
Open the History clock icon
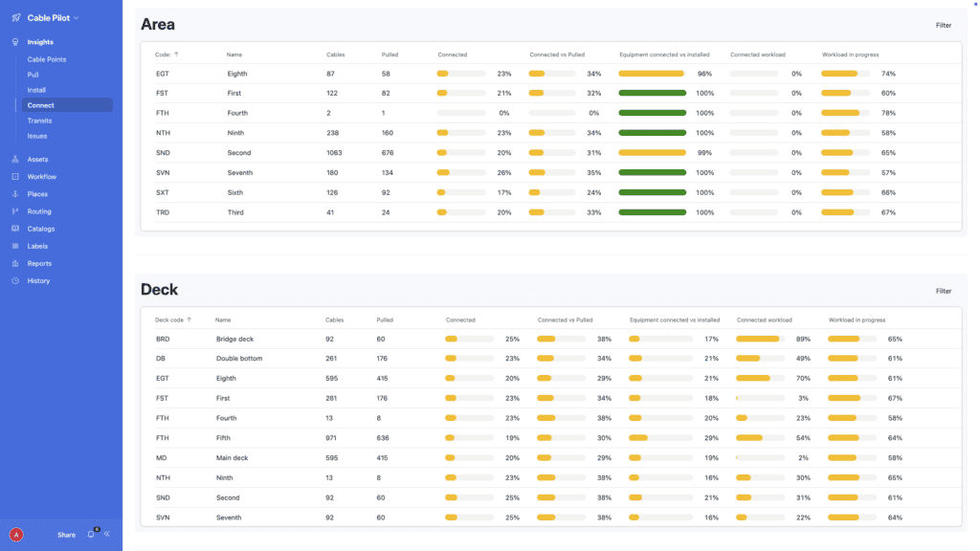[x=13, y=280]
